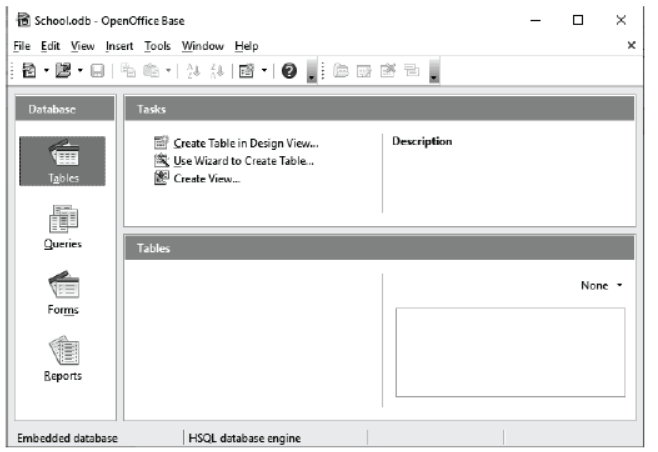Open the first toolbar overflow arrow
The image size is (658, 452).
point(311,71)
